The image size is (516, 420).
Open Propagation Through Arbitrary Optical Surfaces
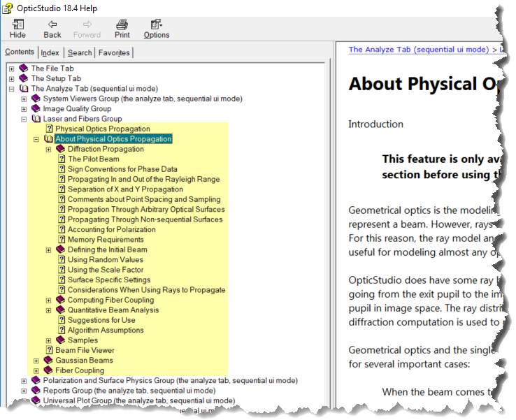(146, 209)
